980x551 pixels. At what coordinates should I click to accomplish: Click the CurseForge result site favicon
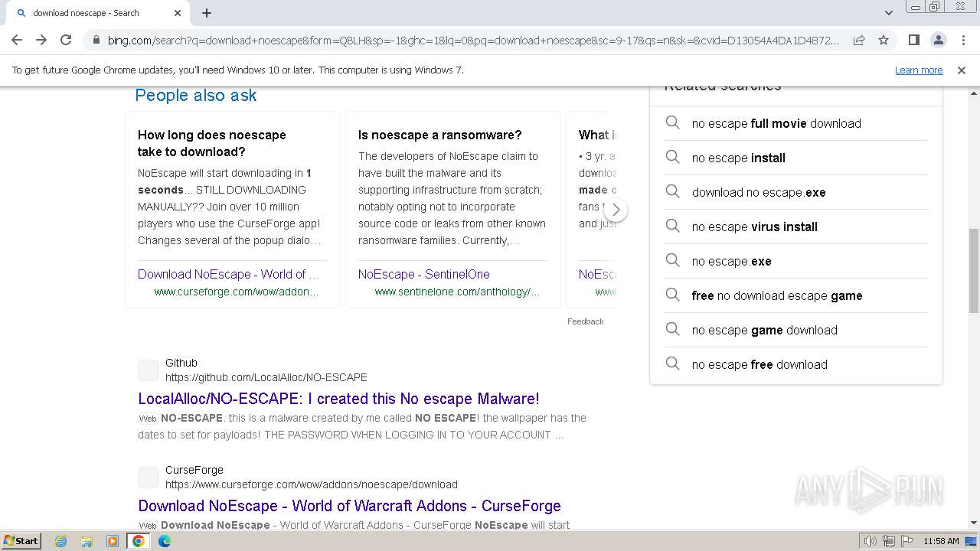tap(149, 478)
